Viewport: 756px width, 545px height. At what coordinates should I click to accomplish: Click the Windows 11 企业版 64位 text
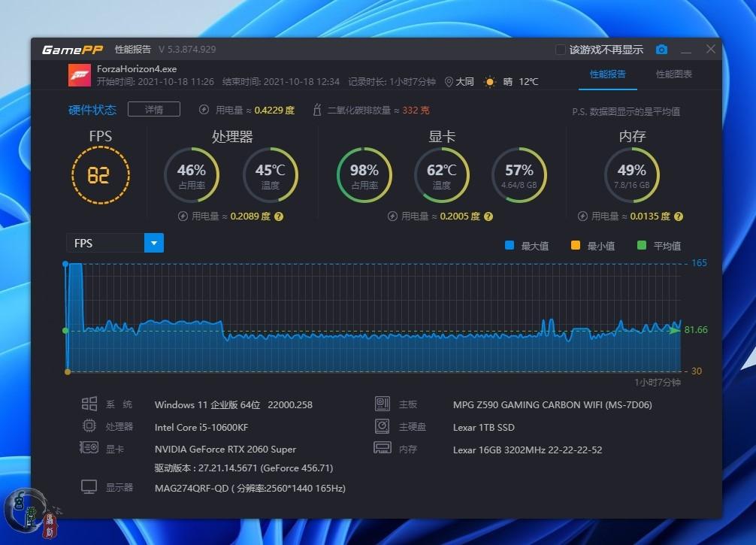pos(207,405)
